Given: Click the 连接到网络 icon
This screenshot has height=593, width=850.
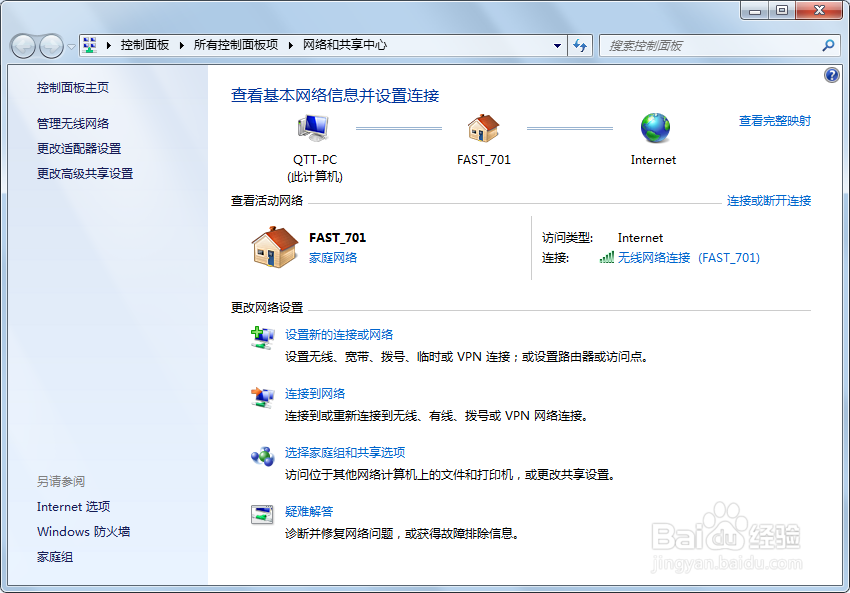Looking at the screenshot, I should click(x=263, y=394).
